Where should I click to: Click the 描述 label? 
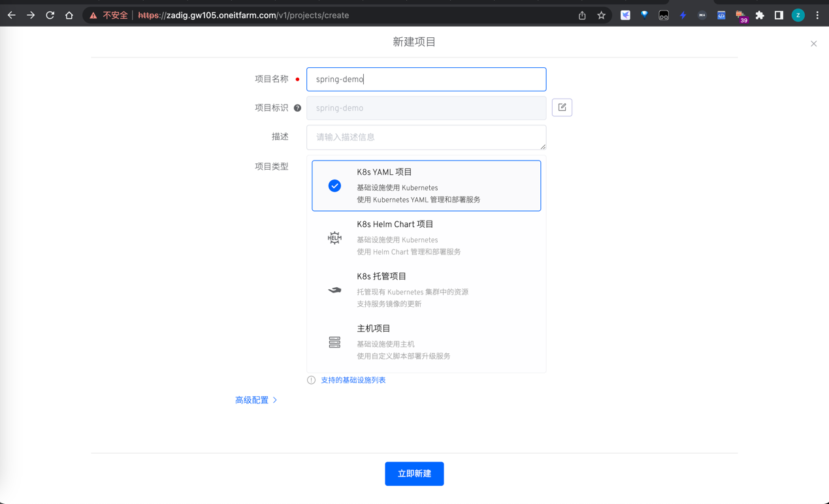click(280, 136)
